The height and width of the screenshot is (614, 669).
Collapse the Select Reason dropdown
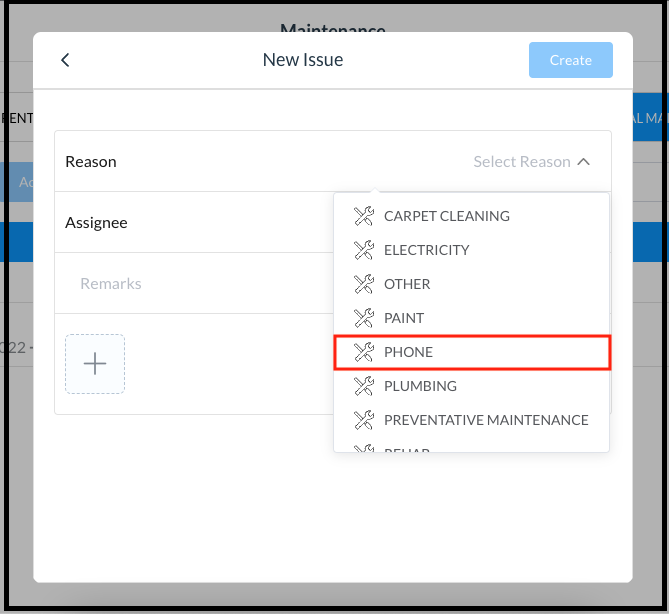click(x=584, y=162)
